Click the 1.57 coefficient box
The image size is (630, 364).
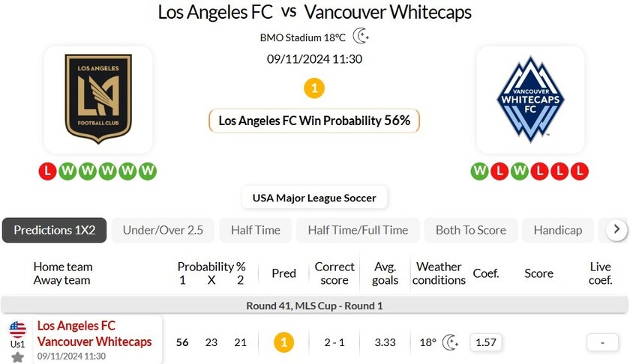[x=486, y=342]
